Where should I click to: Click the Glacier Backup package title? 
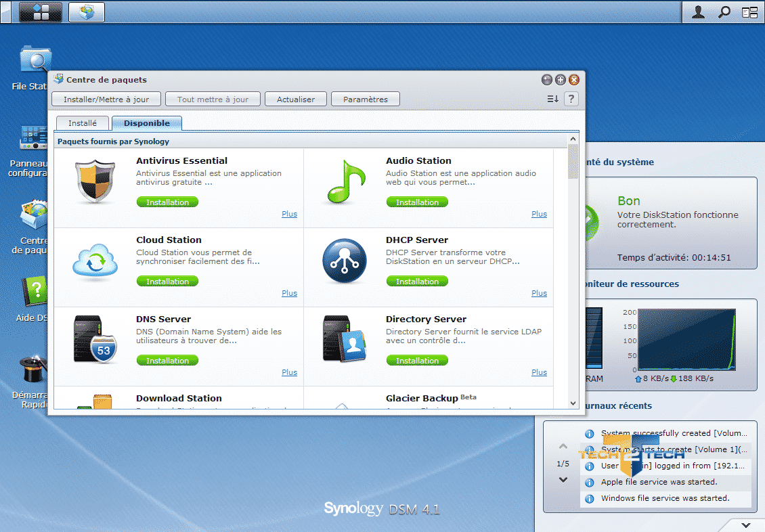[422, 398]
